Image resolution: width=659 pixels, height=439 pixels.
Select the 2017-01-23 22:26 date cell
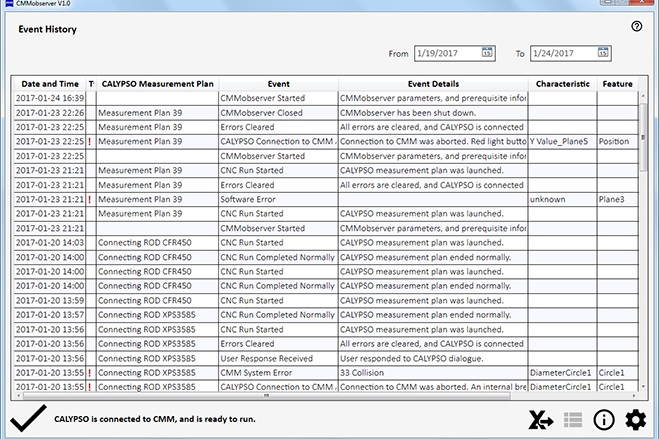50,113
